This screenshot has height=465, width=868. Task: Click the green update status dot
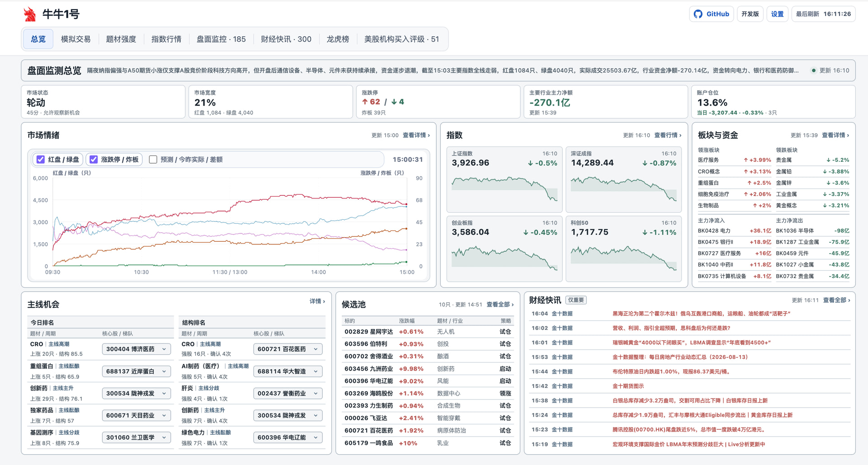(x=813, y=70)
